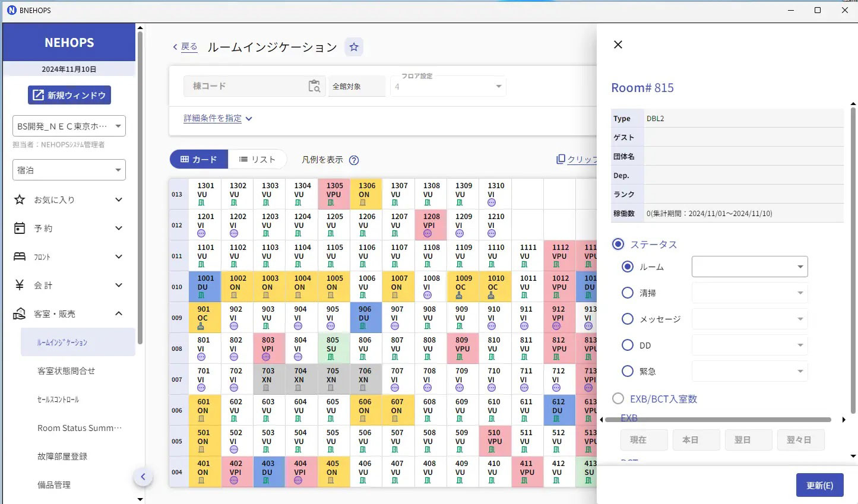Select the 清掃 radio button

pyautogui.click(x=628, y=293)
